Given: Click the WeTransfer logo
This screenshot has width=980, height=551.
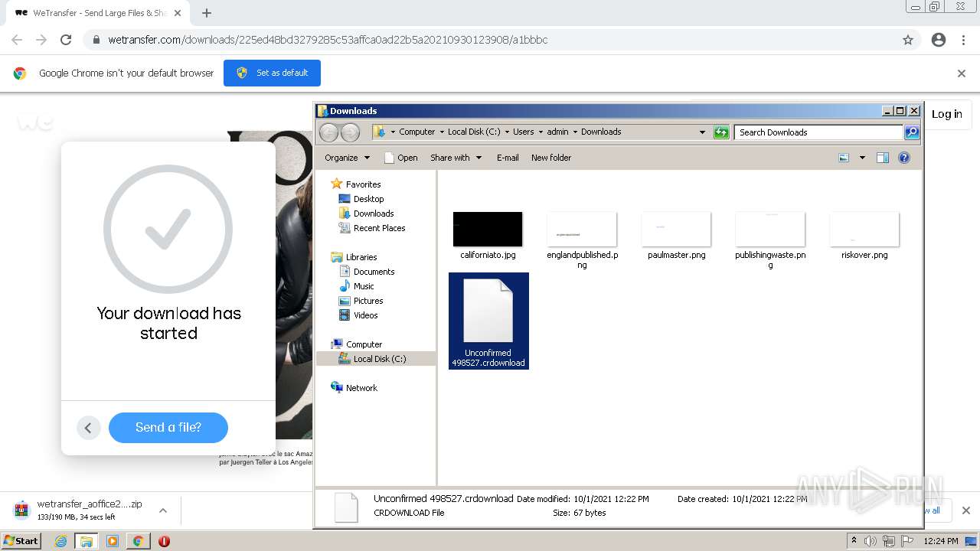Looking at the screenshot, I should (x=35, y=121).
